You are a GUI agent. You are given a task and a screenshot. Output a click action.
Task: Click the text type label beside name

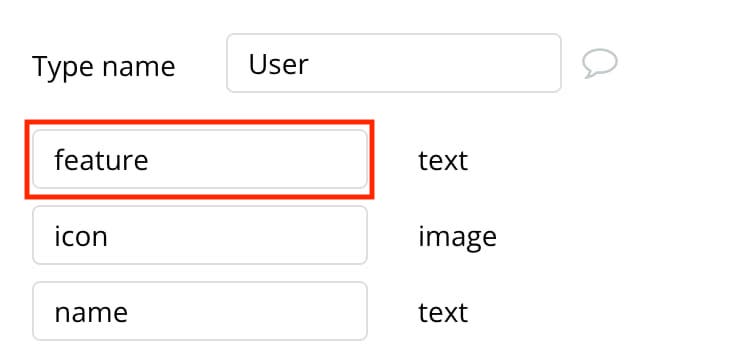443,312
